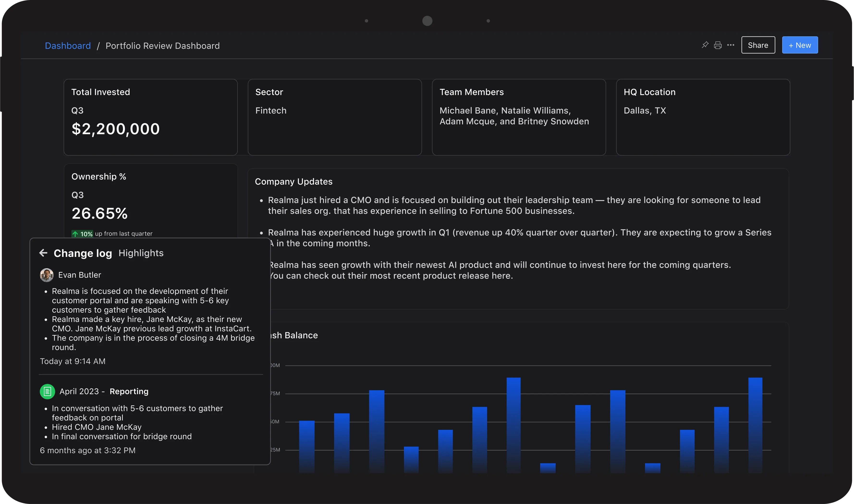
Task: Switch to the Highlights tab
Action: point(141,253)
